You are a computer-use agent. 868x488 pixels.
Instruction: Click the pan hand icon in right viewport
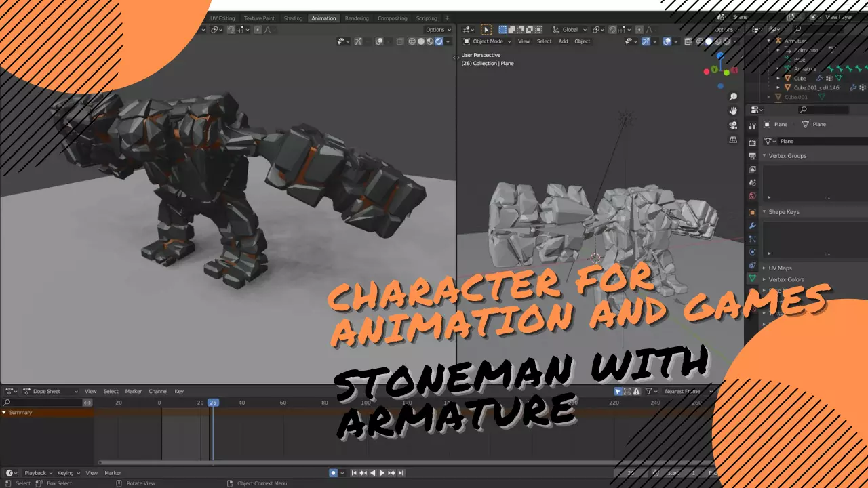click(733, 111)
